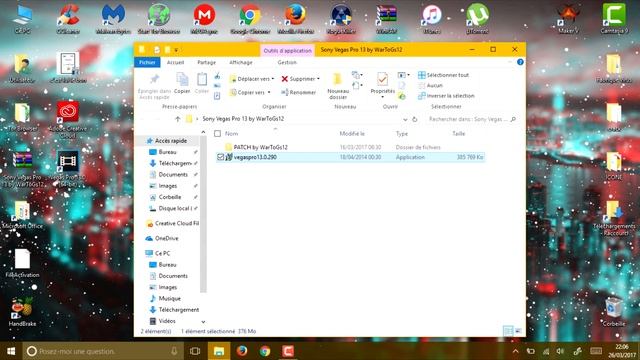Open the Explorer help question mark icon
640x360 pixels.
520,62
